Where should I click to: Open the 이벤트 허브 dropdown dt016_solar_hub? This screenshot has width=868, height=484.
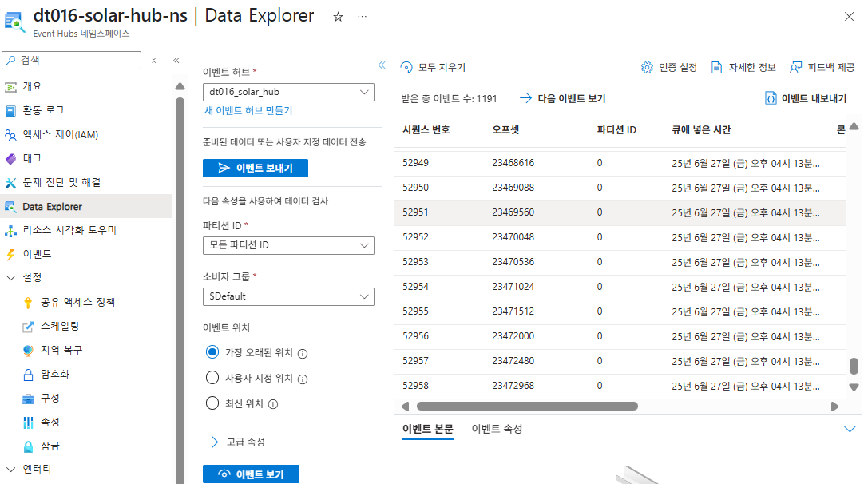coord(288,92)
